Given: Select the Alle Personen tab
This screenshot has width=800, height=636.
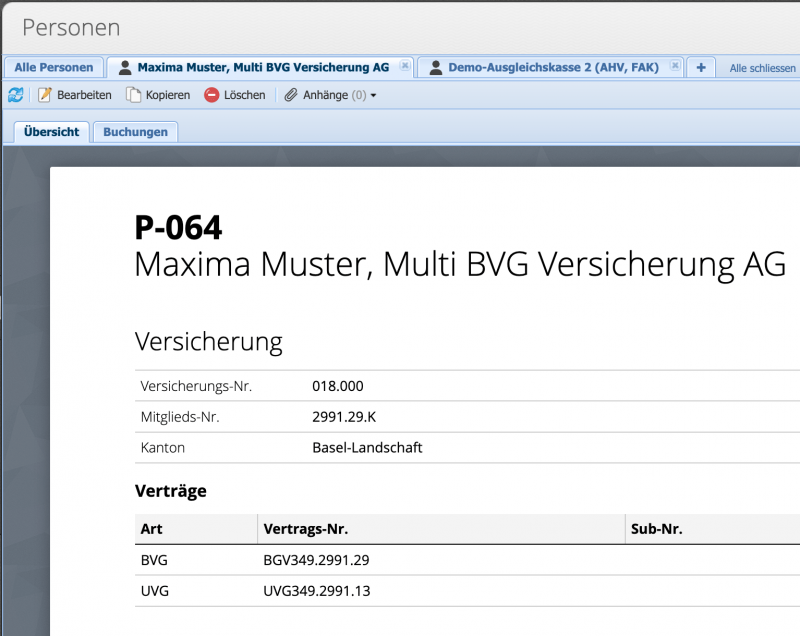Looking at the screenshot, I should (53, 67).
